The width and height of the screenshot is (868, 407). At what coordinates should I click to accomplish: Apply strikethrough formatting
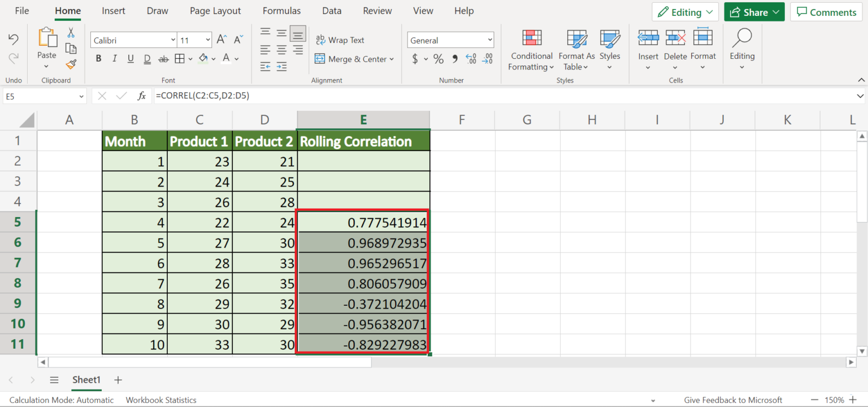[163, 58]
